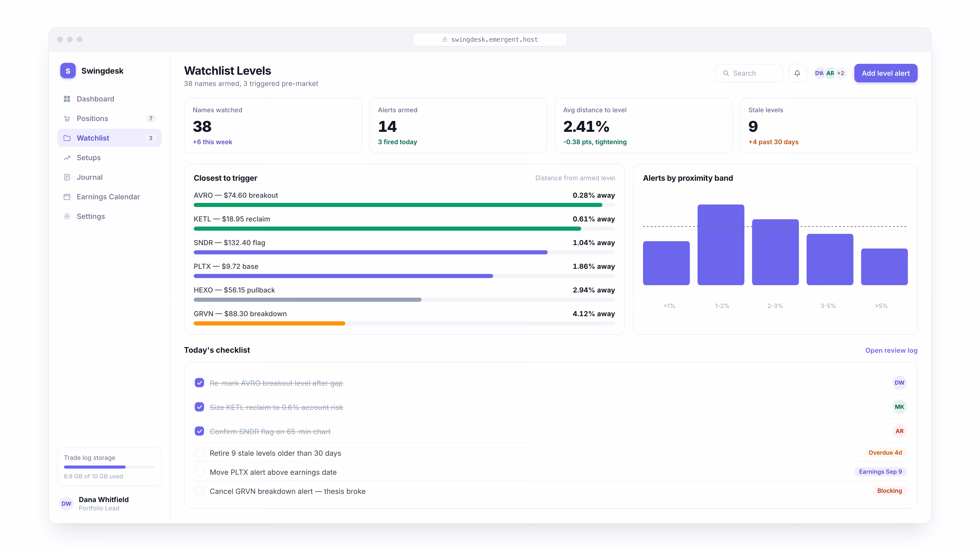Click into the Search field
The height and width of the screenshot is (551, 980).
(749, 73)
